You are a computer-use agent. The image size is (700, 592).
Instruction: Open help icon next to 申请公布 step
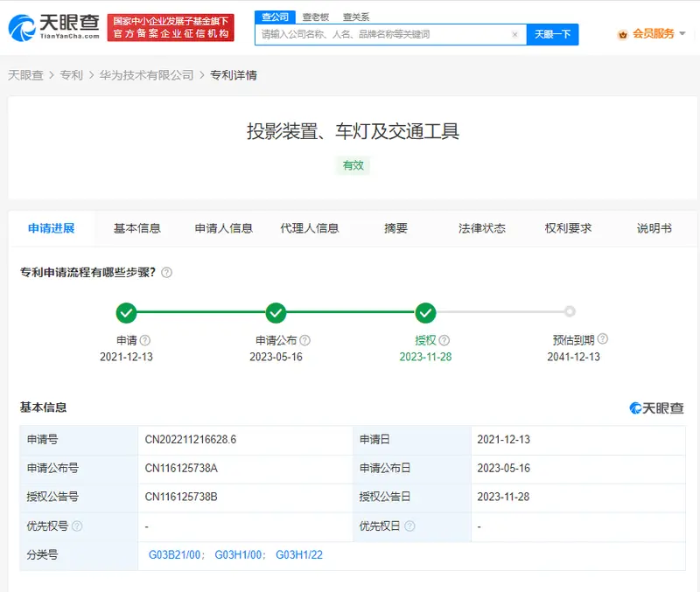(304, 340)
